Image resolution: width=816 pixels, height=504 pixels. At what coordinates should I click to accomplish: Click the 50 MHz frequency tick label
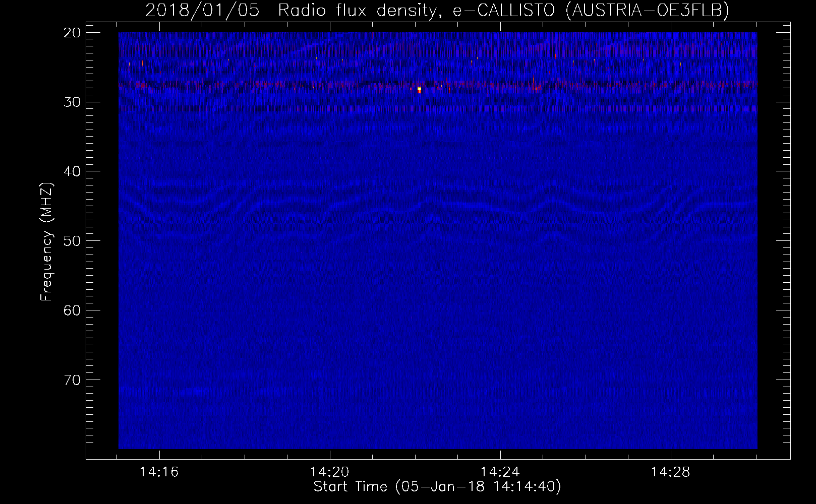coord(73,240)
